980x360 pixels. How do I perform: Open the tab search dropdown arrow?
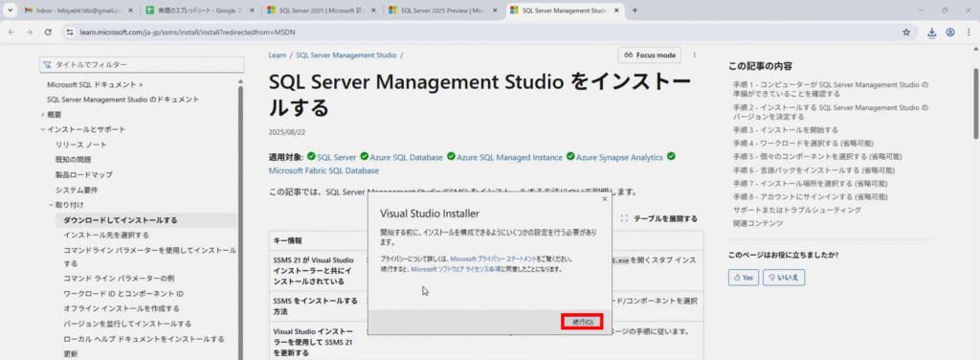pos(10,10)
